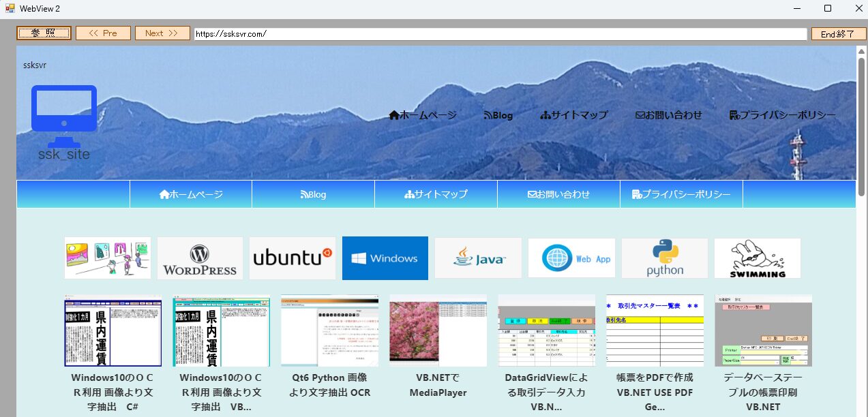Select the Ubuntu logo icon
The image size is (868, 417).
coord(292,258)
